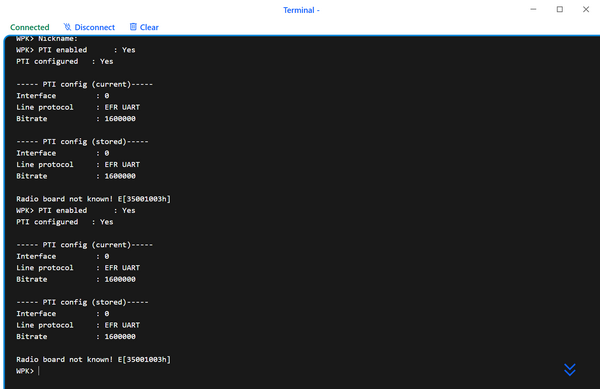Click second 'PTI config (current)' heading
The width and height of the screenshot is (600, 389).
pyautogui.click(x=85, y=245)
